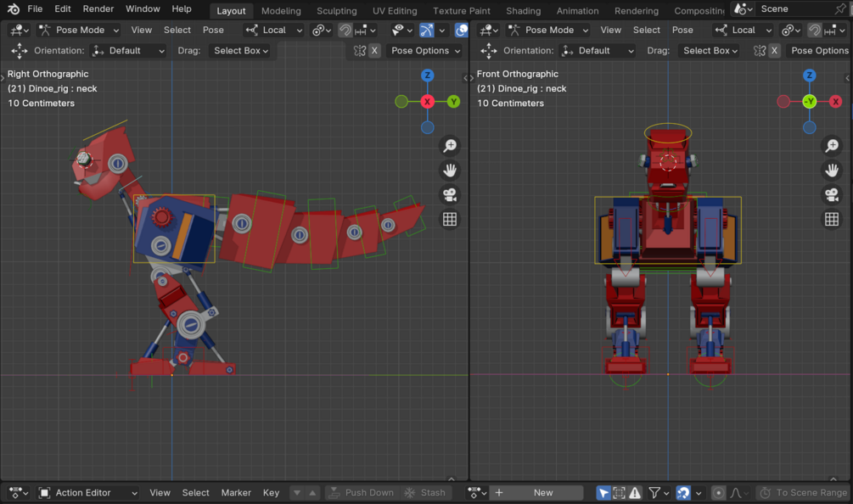Click the Stash button

point(425,493)
